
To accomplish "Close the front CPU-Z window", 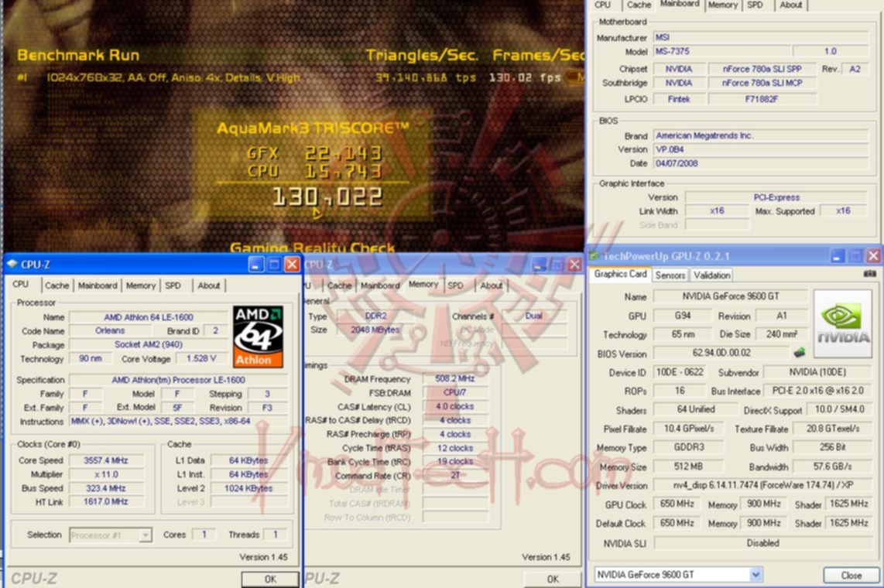I will 292,264.
